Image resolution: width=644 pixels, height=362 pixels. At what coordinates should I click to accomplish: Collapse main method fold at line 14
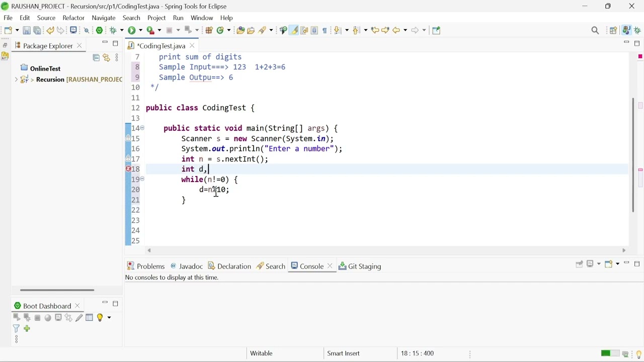142,128
